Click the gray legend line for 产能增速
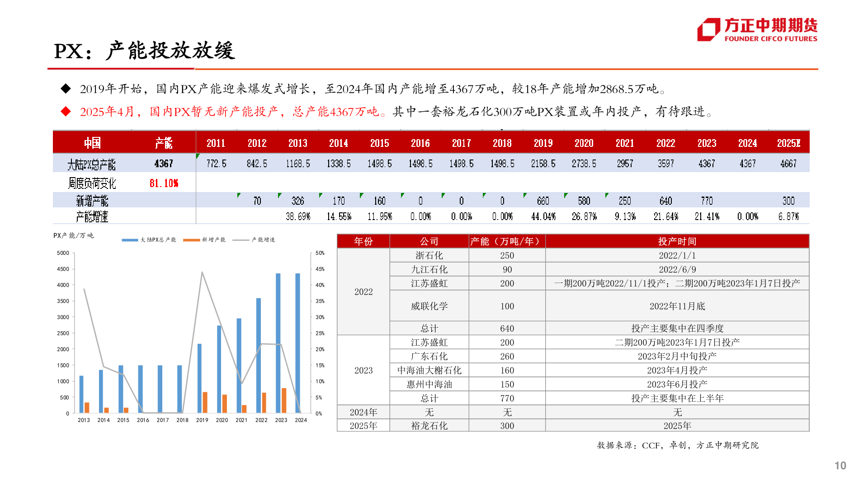The width and height of the screenshot is (868, 488). coord(241,240)
